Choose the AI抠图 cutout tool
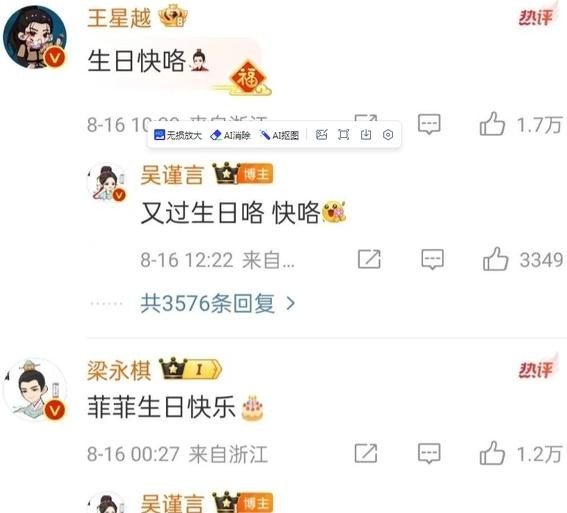 click(279, 135)
